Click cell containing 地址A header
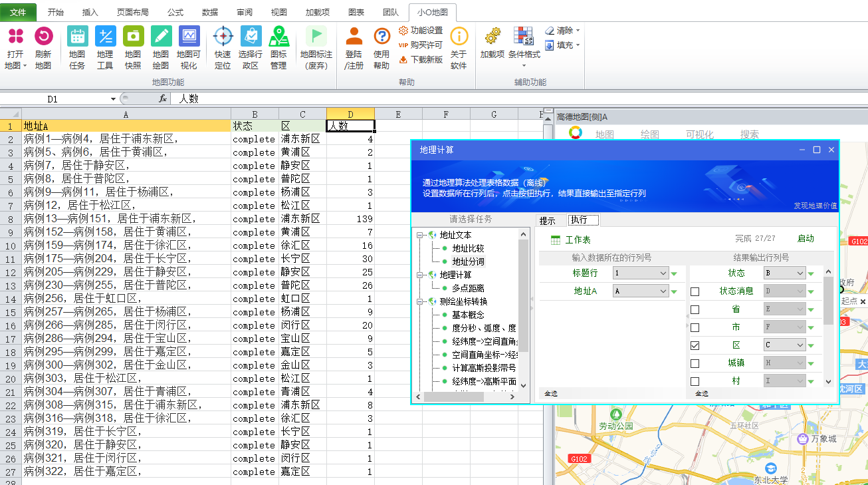Viewport: 868px width, 485px height. (x=126, y=126)
